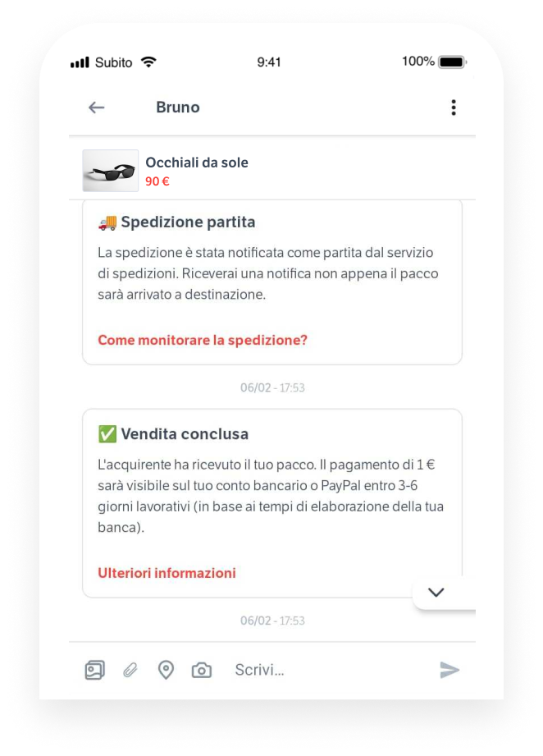
Task: Go back using the arrow icon
Action: click(x=96, y=108)
